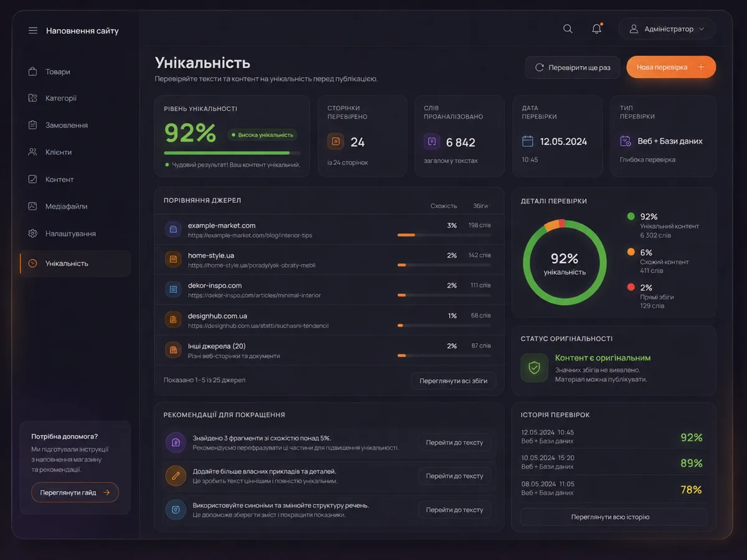
Task: Open the 08.05.2024 11:05 history entry
Action: click(x=613, y=488)
